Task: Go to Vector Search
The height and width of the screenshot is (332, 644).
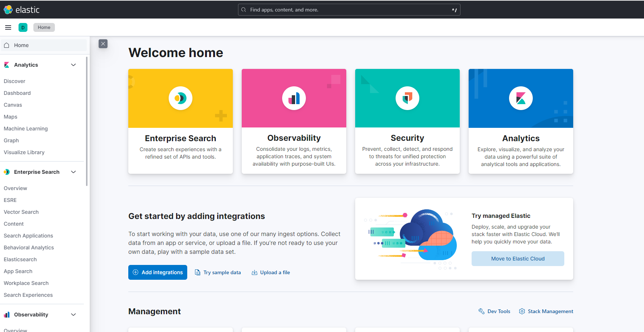Action: pos(21,212)
